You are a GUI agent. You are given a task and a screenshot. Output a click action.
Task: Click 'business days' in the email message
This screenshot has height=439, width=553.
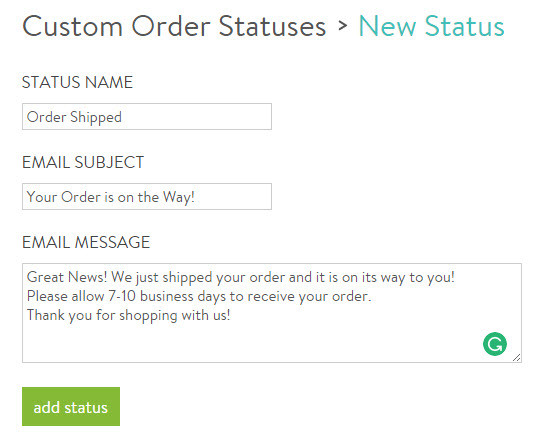183,296
